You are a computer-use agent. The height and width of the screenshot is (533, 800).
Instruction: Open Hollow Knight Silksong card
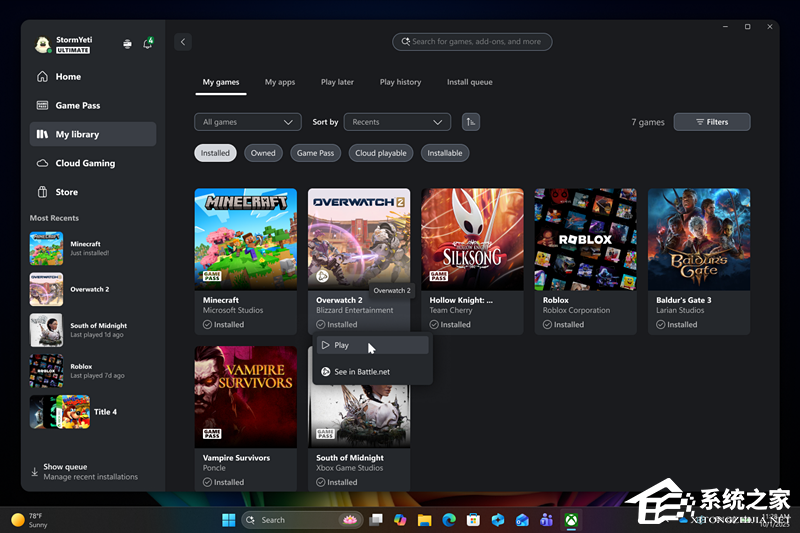(472, 262)
